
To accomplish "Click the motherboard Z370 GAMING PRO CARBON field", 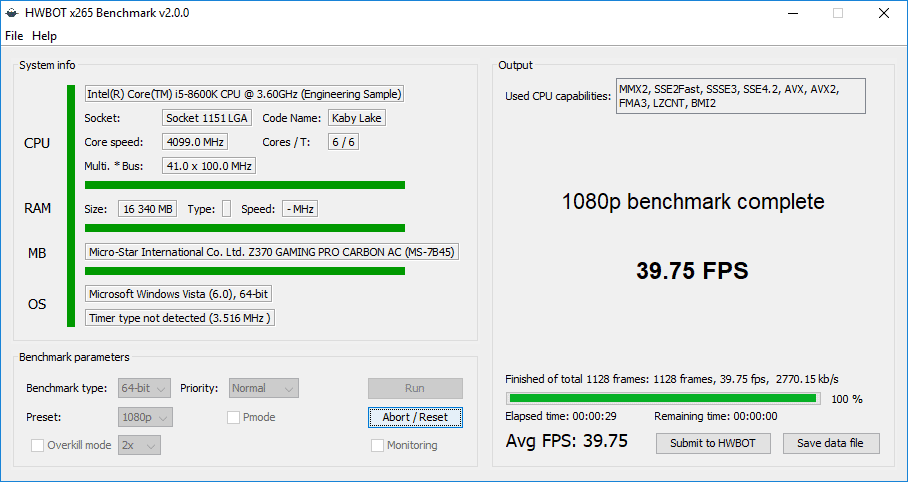I will 272,253.
